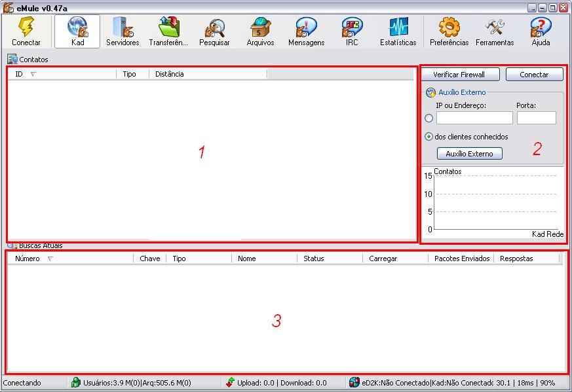Image resolution: width=572 pixels, height=392 pixels.
Task: Click the 'Contatos' panel label
Action: click(x=33, y=60)
